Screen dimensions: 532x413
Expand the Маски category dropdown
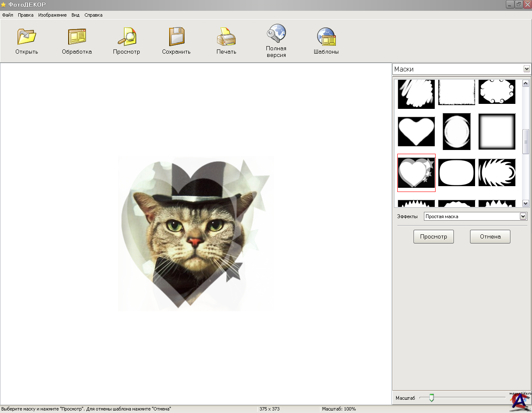pos(527,69)
